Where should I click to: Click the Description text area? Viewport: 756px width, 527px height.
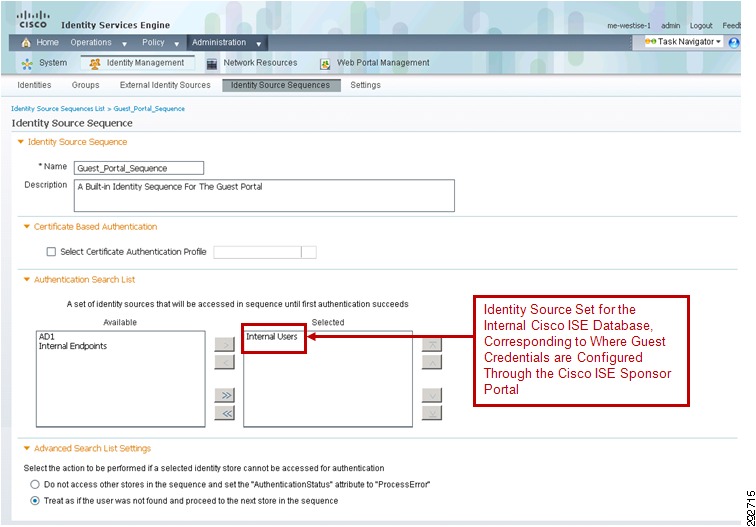(x=264, y=195)
